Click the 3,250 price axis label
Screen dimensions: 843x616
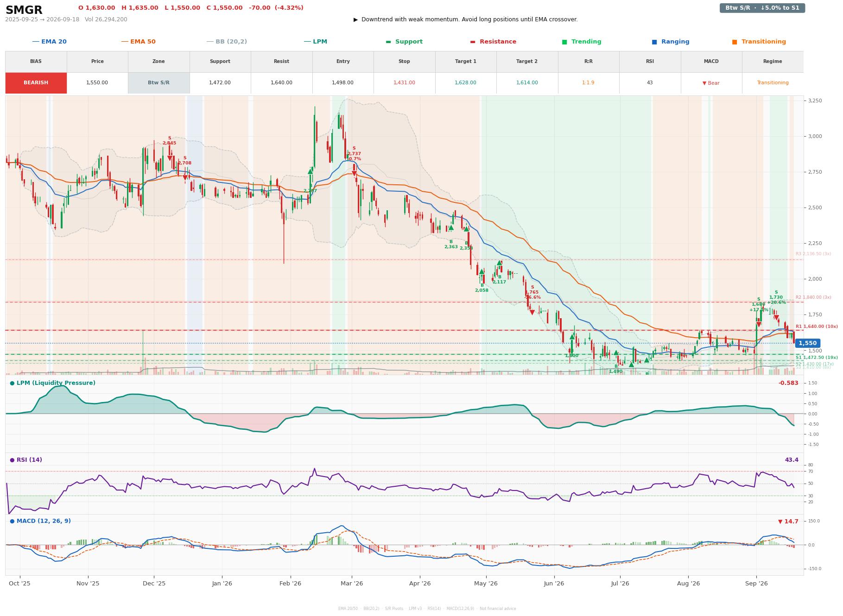815,101
